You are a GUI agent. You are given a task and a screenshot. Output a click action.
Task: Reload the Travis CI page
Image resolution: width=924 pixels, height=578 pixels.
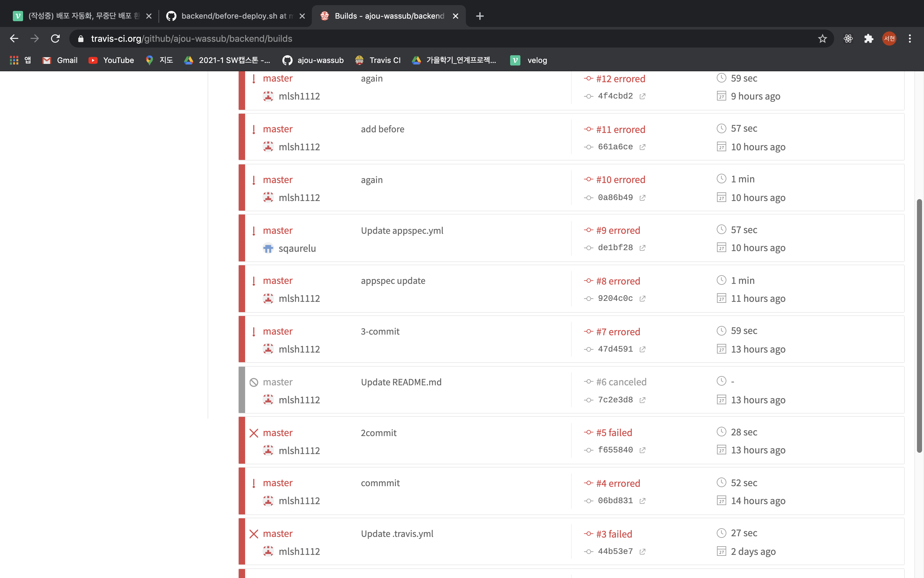[56, 39]
